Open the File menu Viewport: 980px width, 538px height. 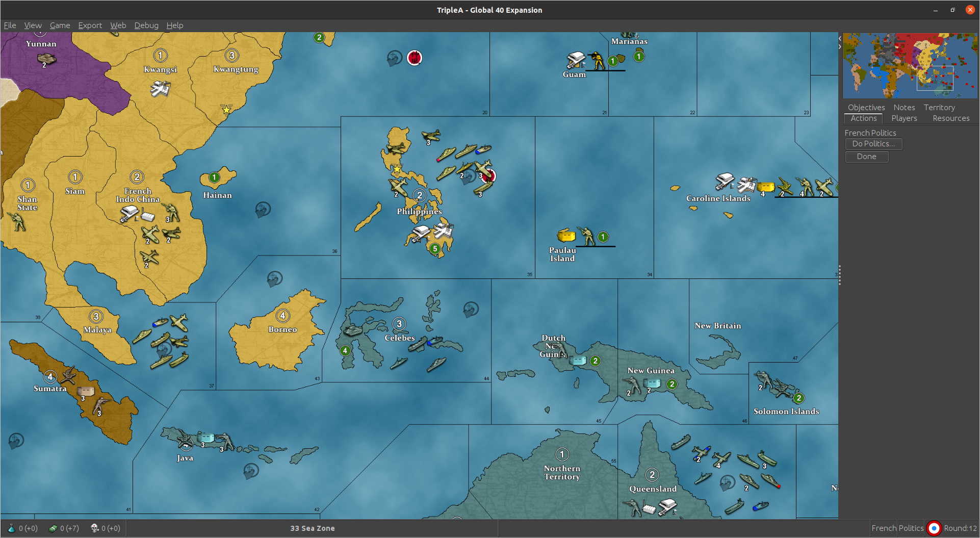click(10, 25)
